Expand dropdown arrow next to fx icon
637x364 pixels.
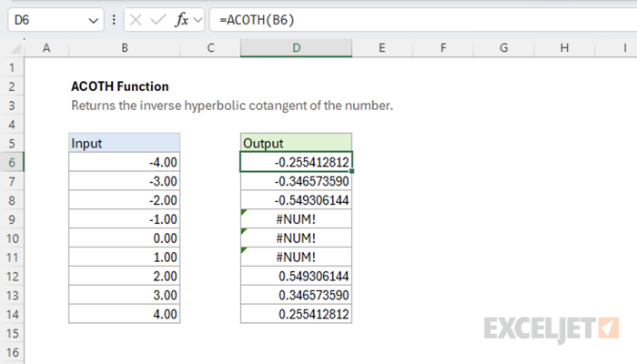pyautogui.click(x=197, y=20)
